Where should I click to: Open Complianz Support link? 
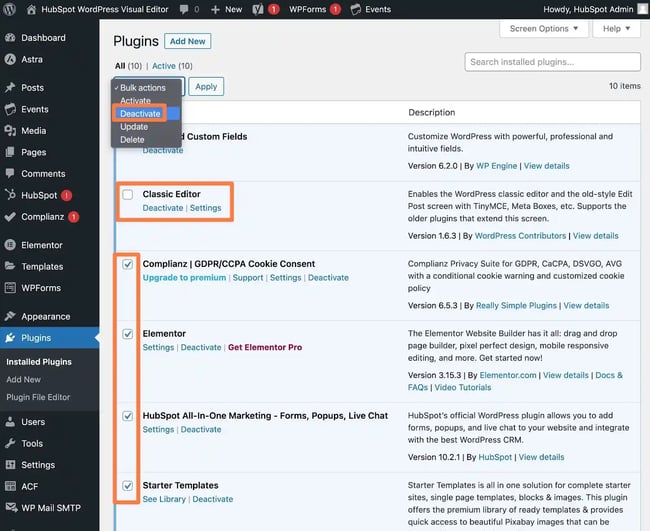pos(248,277)
